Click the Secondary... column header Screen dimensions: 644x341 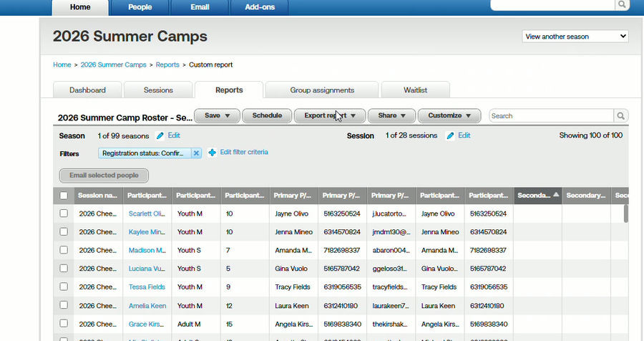(585, 196)
